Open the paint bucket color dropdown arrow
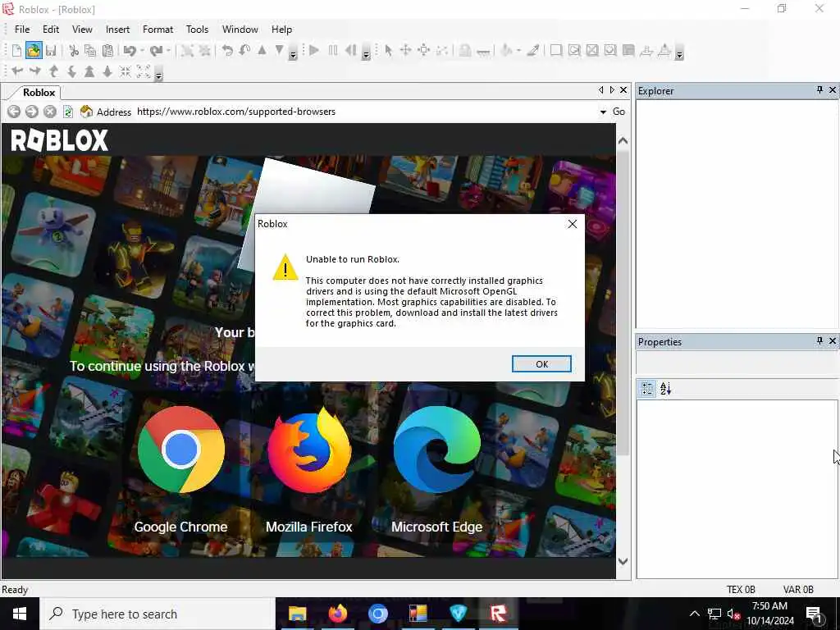Screen dimensions: 840x630 [518, 51]
